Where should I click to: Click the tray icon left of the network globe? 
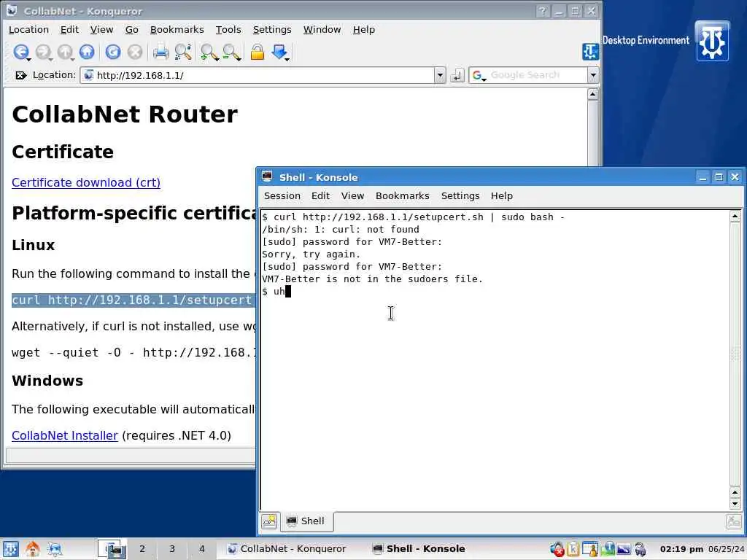(x=591, y=550)
